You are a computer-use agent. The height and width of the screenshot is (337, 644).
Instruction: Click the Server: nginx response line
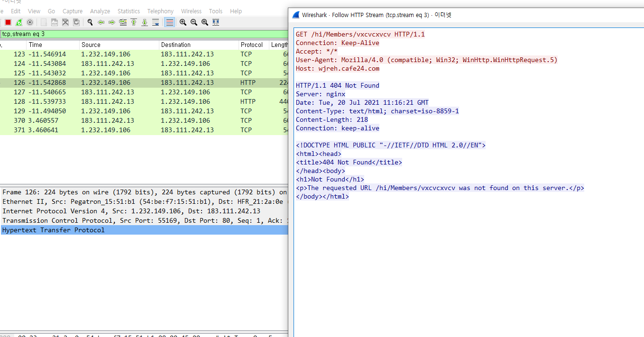321,94
